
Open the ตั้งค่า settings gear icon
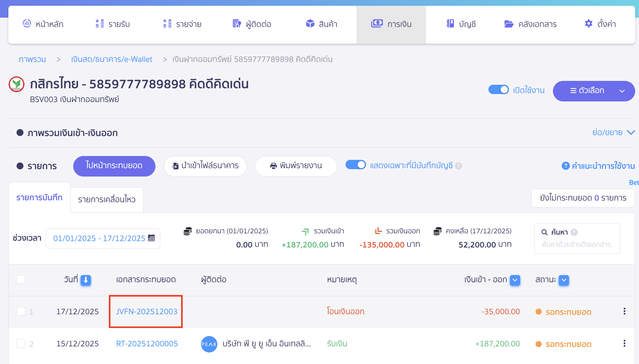pyautogui.click(x=588, y=23)
